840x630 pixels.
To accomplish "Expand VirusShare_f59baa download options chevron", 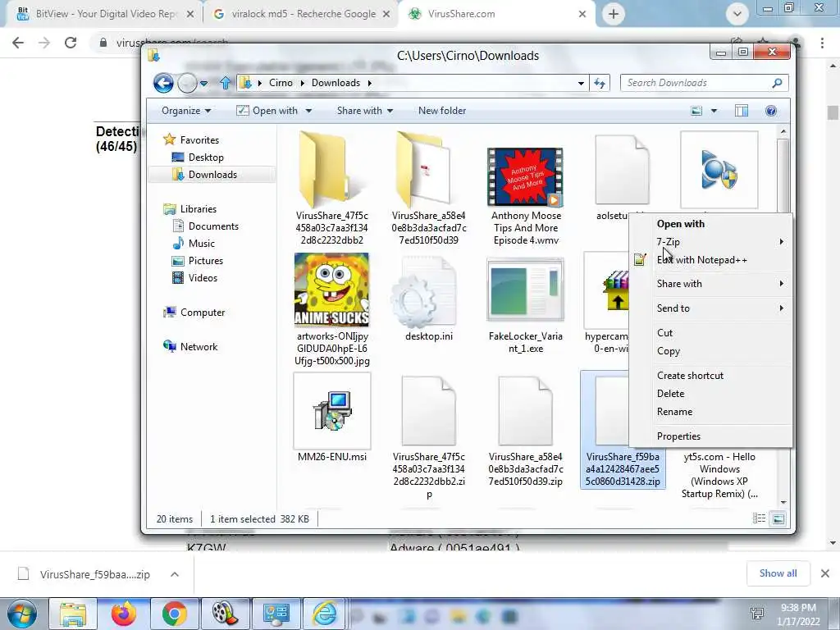I will click(175, 574).
